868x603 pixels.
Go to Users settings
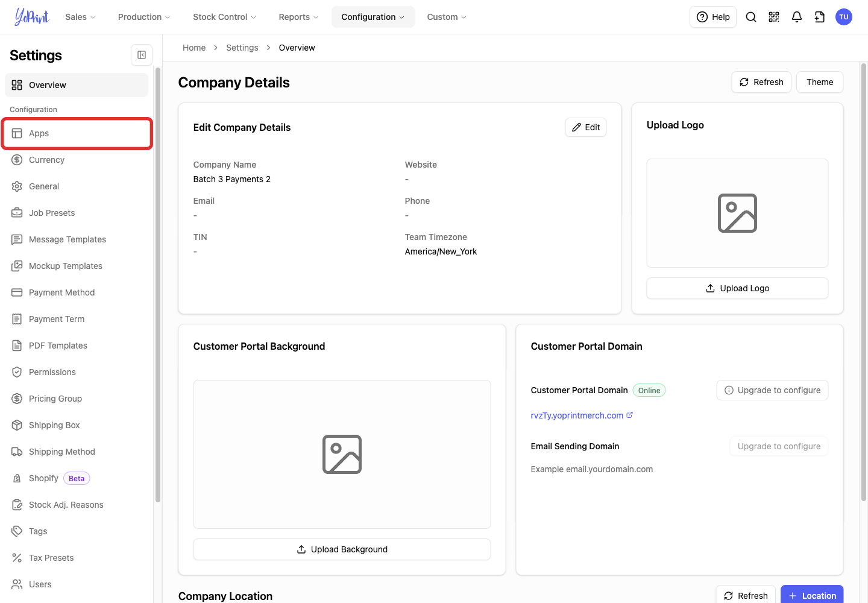[x=77, y=584]
